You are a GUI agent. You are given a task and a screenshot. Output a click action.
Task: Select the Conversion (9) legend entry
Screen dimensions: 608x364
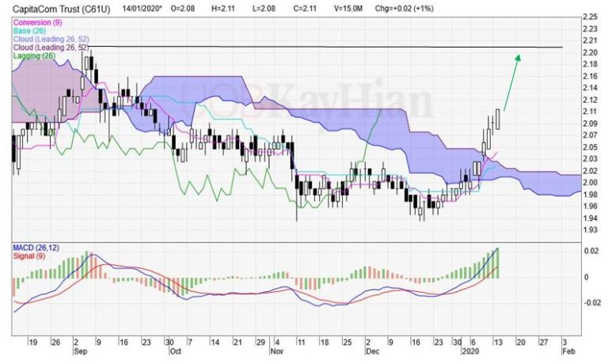point(37,22)
